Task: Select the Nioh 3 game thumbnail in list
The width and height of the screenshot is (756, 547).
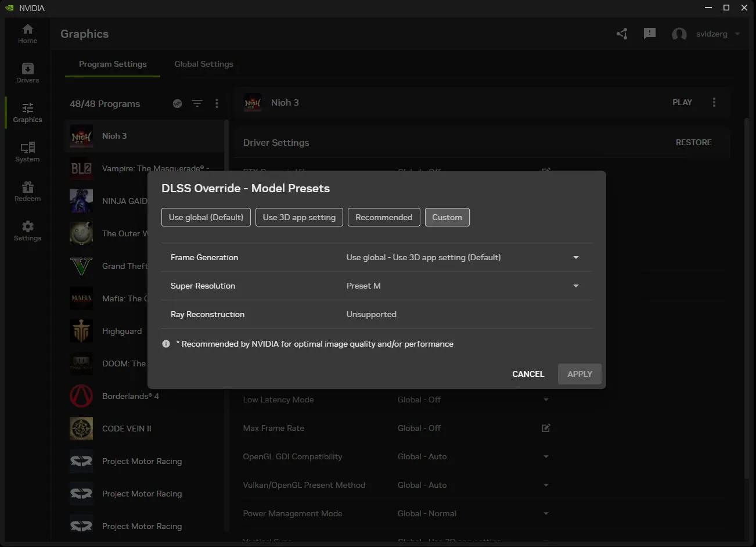Action: (x=81, y=136)
